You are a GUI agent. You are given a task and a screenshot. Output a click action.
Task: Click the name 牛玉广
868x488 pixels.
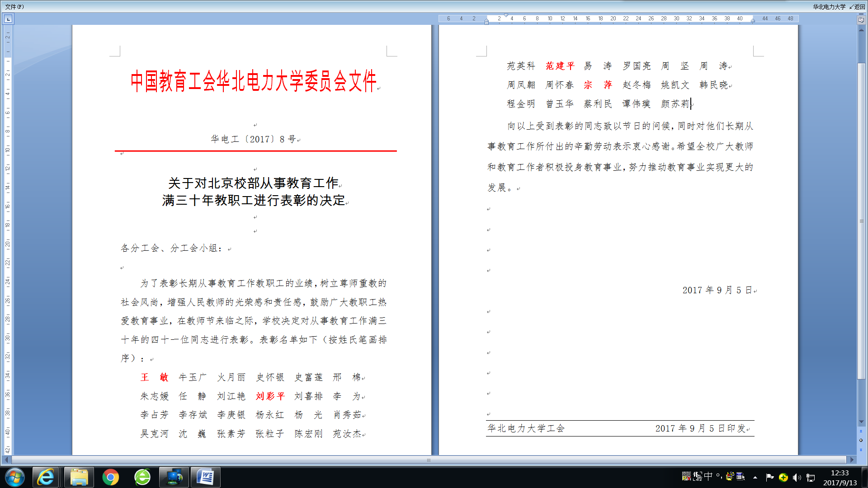point(193,377)
